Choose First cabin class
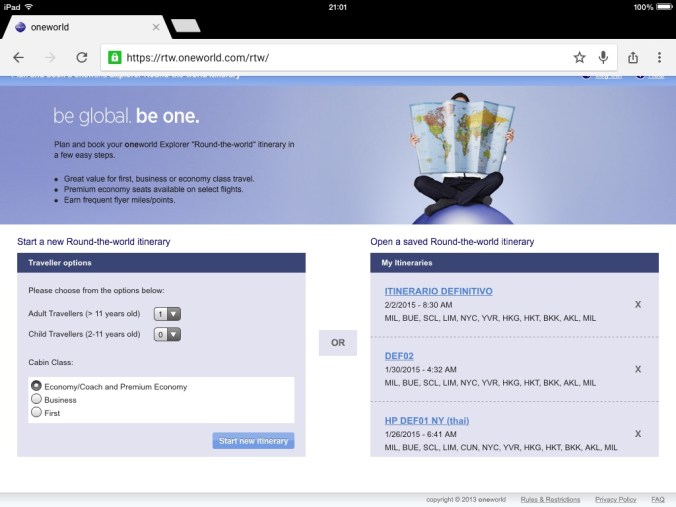The height and width of the screenshot is (507, 676). coord(37,412)
